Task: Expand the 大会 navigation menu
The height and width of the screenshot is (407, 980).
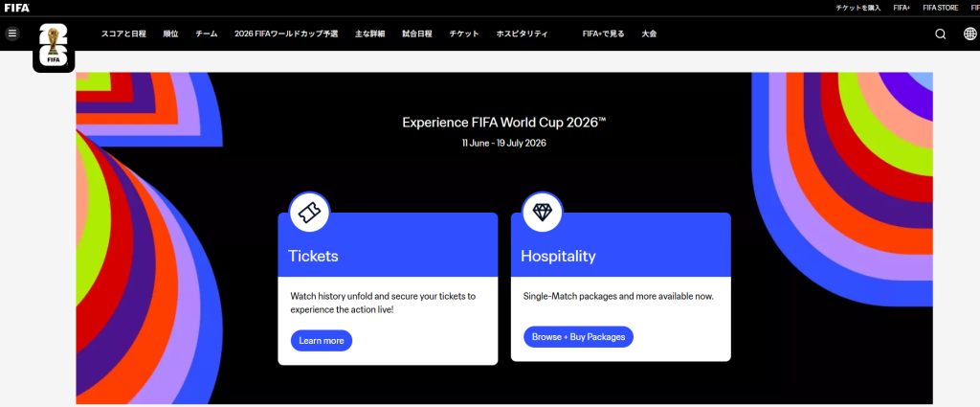Action: [649, 34]
